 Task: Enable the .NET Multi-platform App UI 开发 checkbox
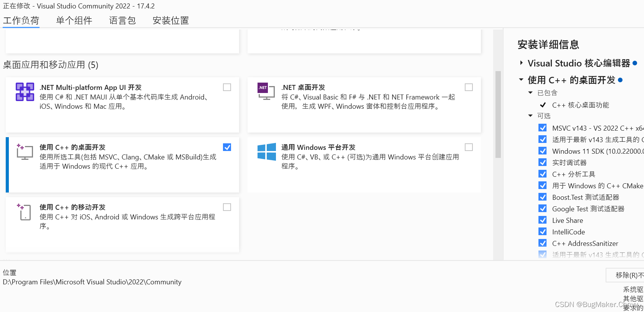pos(227,87)
